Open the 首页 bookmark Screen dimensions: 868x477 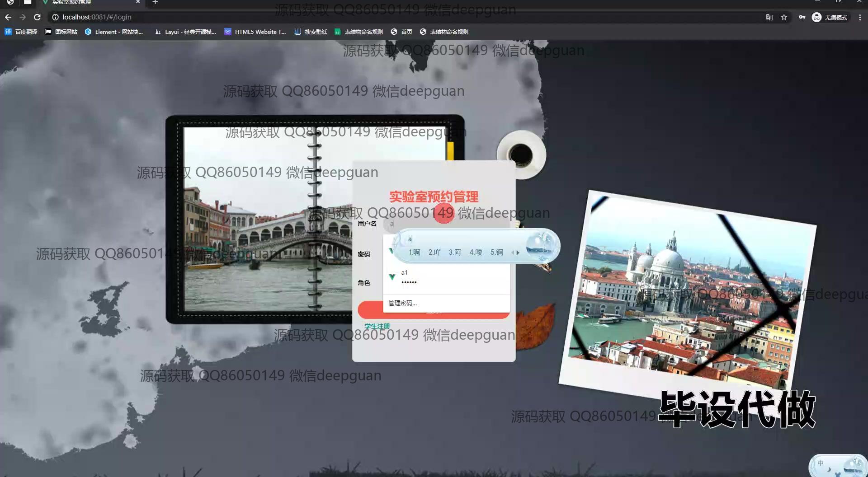coord(401,32)
